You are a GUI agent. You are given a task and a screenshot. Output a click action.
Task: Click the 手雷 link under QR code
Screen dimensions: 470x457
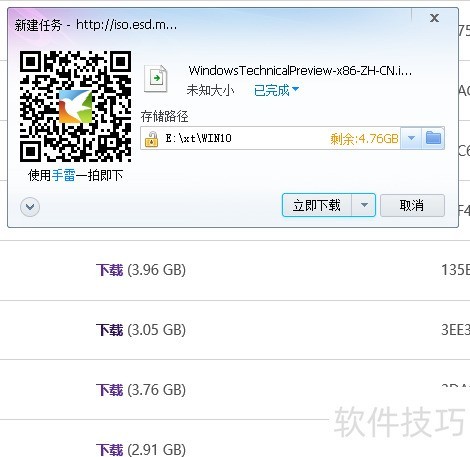click(64, 175)
